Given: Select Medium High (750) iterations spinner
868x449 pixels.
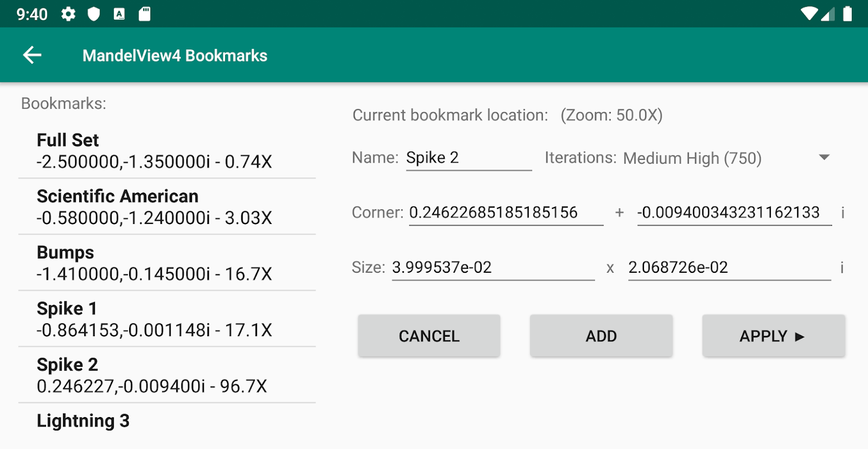Looking at the screenshot, I should (x=692, y=158).
